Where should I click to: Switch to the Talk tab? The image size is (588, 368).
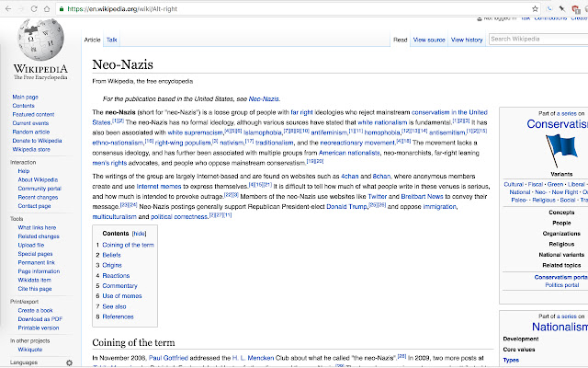click(x=111, y=40)
